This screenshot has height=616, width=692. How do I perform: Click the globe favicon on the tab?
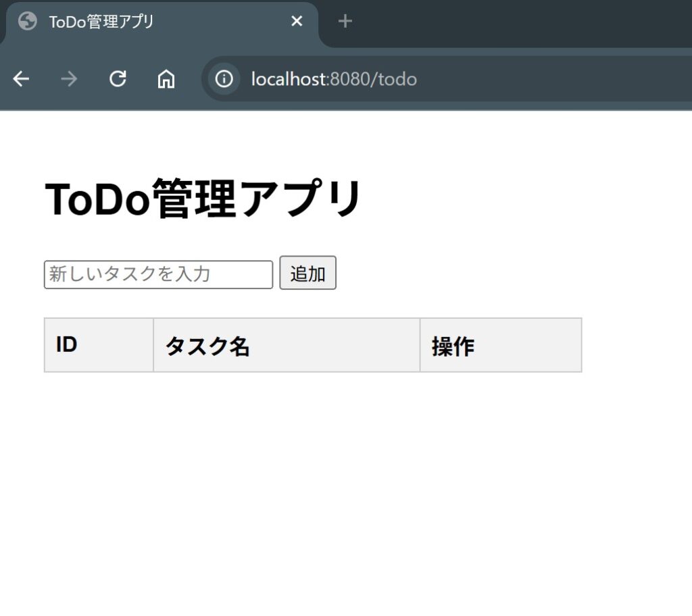coord(27,21)
